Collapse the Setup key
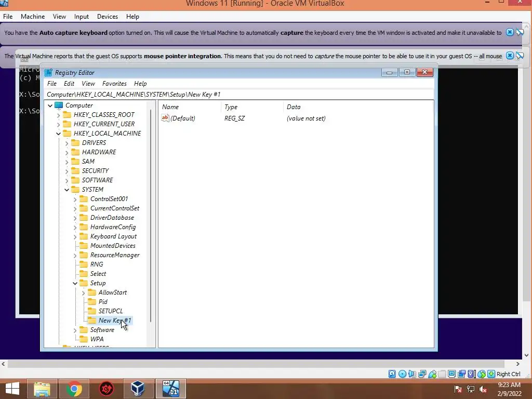This screenshot has height=399, width=532. coord(75,283)
